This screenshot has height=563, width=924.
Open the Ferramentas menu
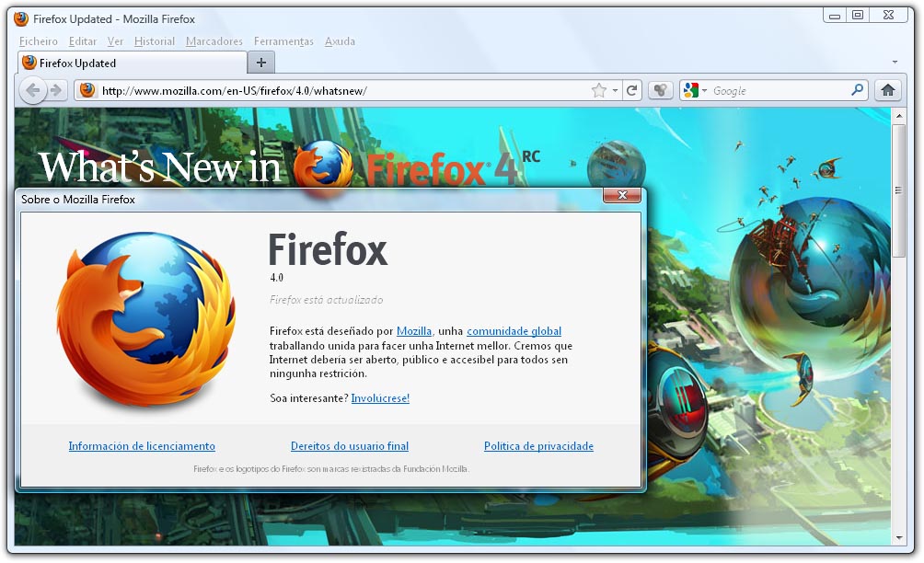[283, 41]
